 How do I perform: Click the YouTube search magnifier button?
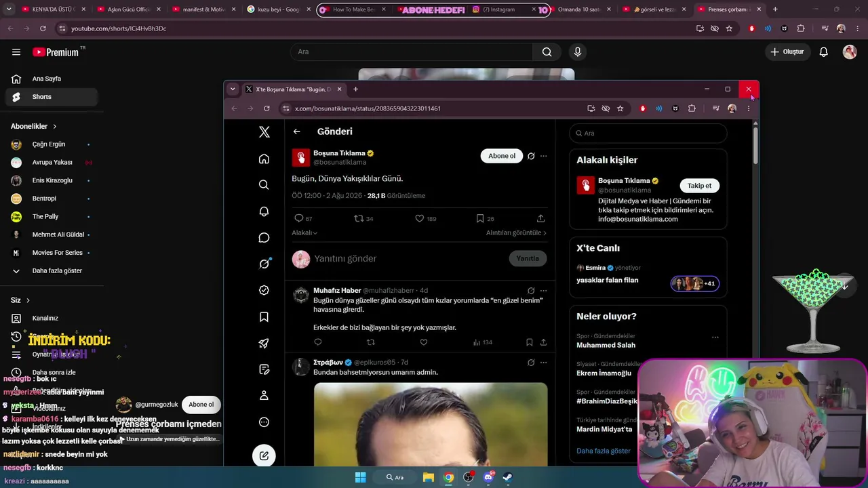[x=547, y=52]
